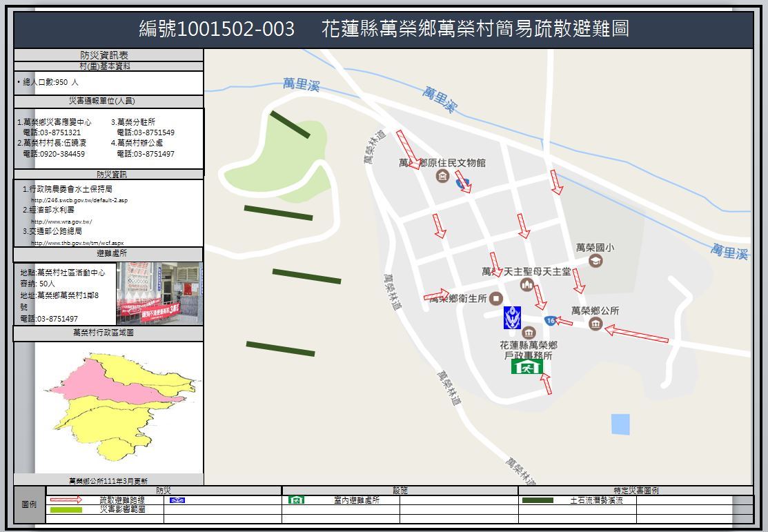
Task: Click the light green 災害影響範圍 legend swatch
Action: [x=66, y=510]
